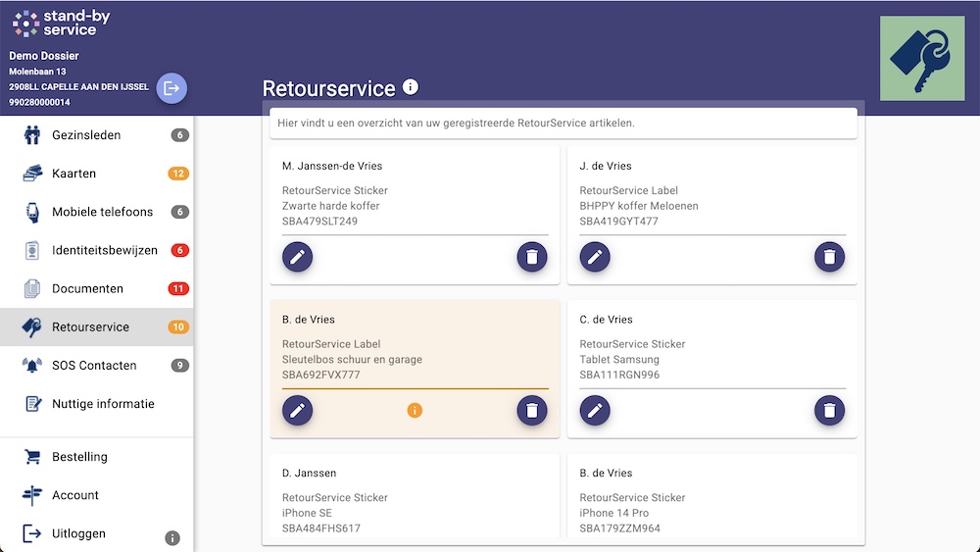Click the Kaarten orange badge 12
The height and width of the screenshot is (552, 980).
(x=178, y=174)
